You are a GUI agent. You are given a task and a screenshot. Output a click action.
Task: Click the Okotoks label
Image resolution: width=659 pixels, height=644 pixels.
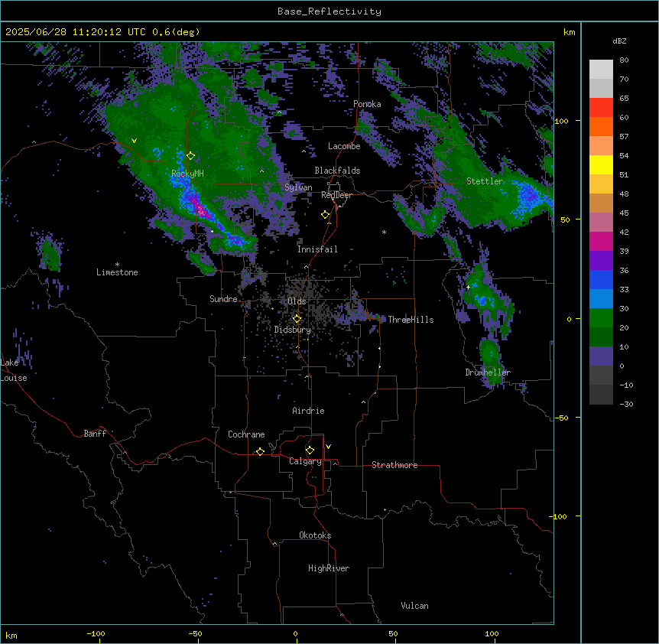pos(315,535)
